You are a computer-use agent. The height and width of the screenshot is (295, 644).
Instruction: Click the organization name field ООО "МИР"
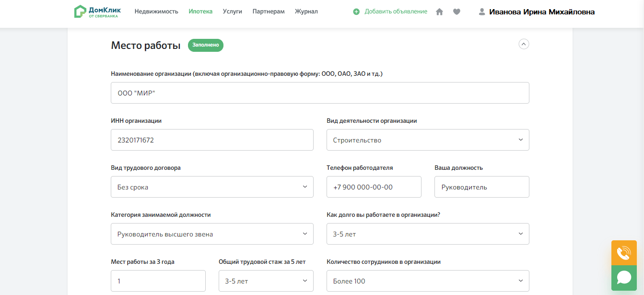point(320,93)
